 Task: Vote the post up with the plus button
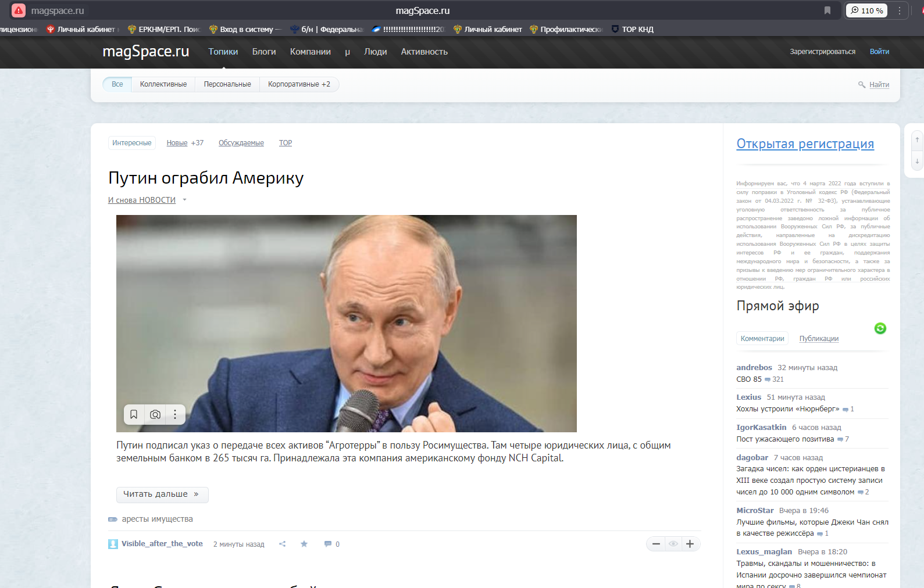(x=690, y=544)
